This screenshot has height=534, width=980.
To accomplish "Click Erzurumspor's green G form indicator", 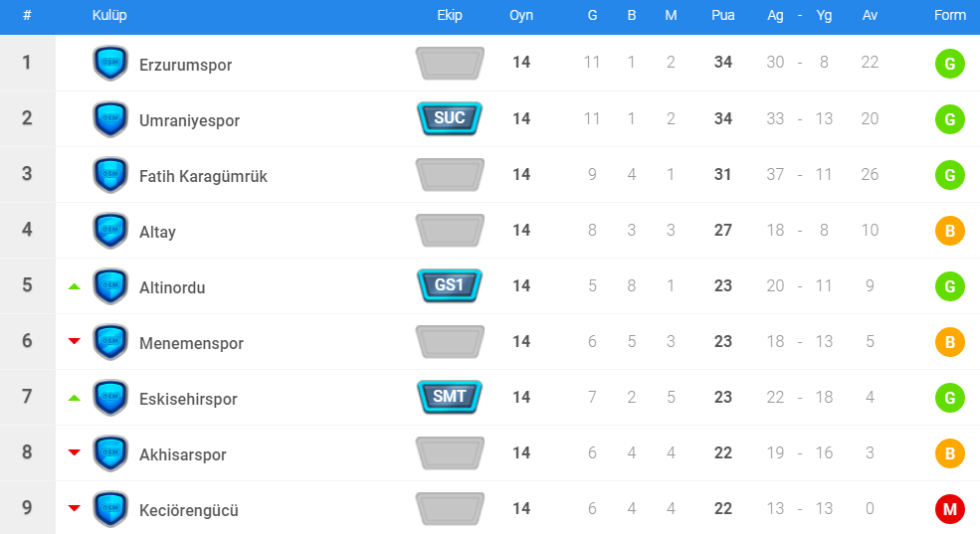I will tap(950, 65).
